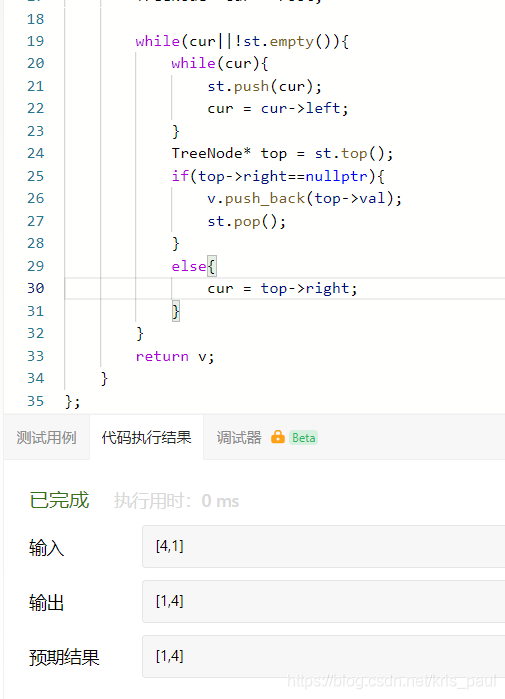Click line number 33 in the gutter
Image resolution: width=505 pixels, height=699 pixels.
[35, 356]
